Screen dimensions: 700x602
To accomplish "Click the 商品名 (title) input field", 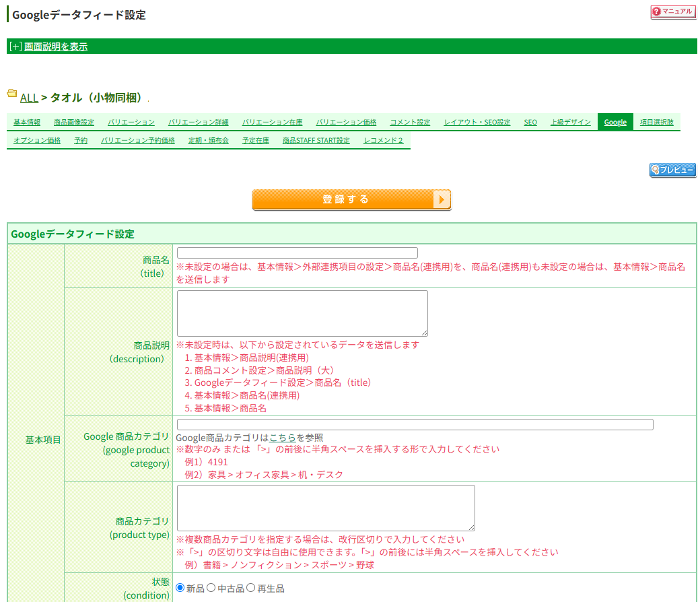I will [x=296, y=253].
